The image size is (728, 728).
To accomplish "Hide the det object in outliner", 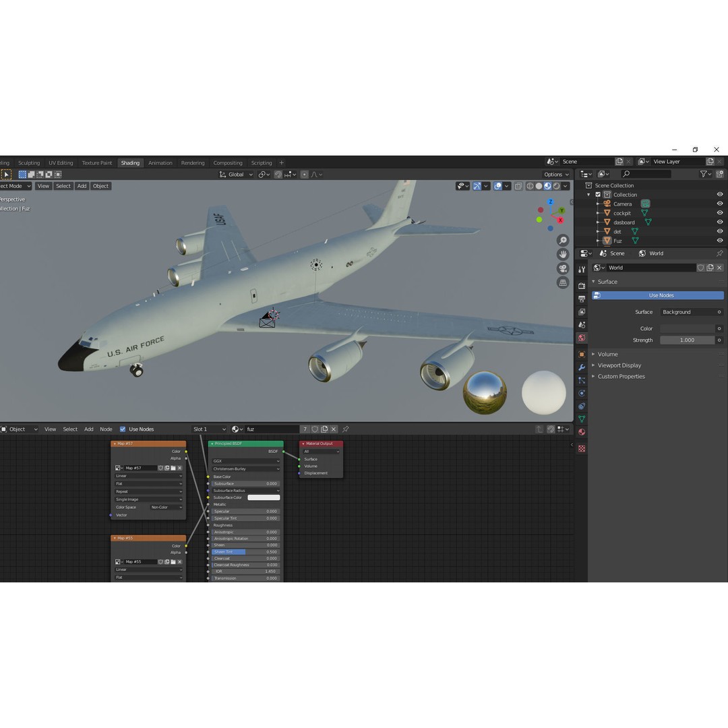I will pos(720,231).
